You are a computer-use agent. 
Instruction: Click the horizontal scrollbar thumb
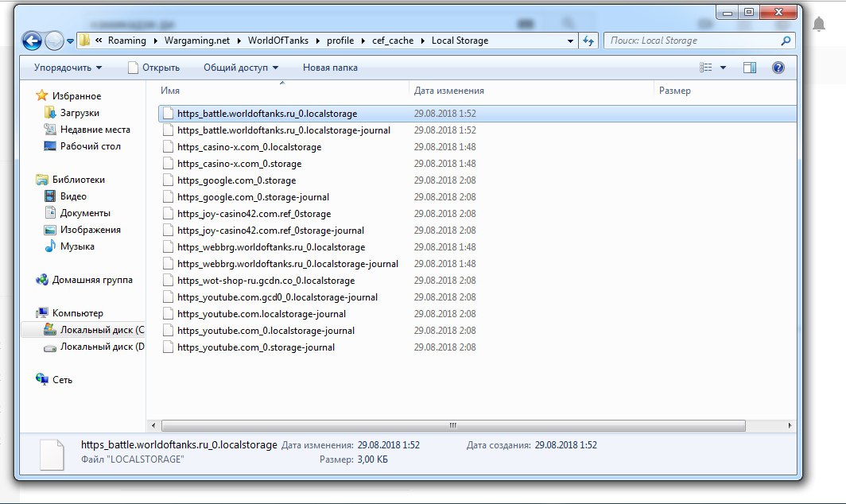453,426
